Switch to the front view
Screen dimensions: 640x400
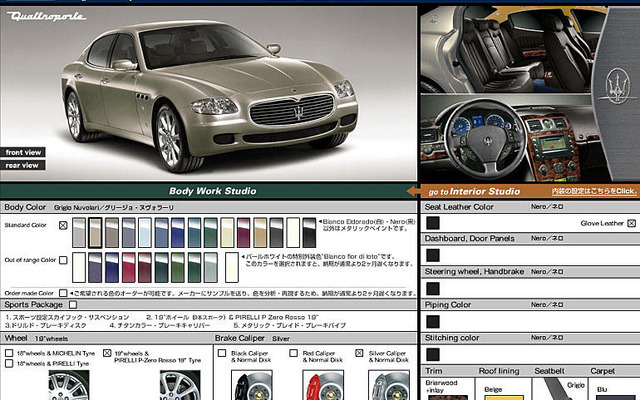22,152
